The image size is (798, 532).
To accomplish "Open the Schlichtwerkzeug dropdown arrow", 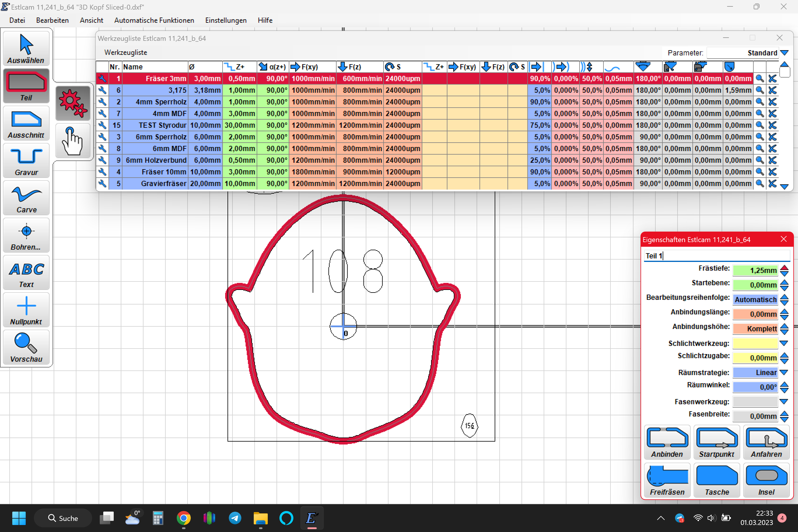I will [784, 343].
